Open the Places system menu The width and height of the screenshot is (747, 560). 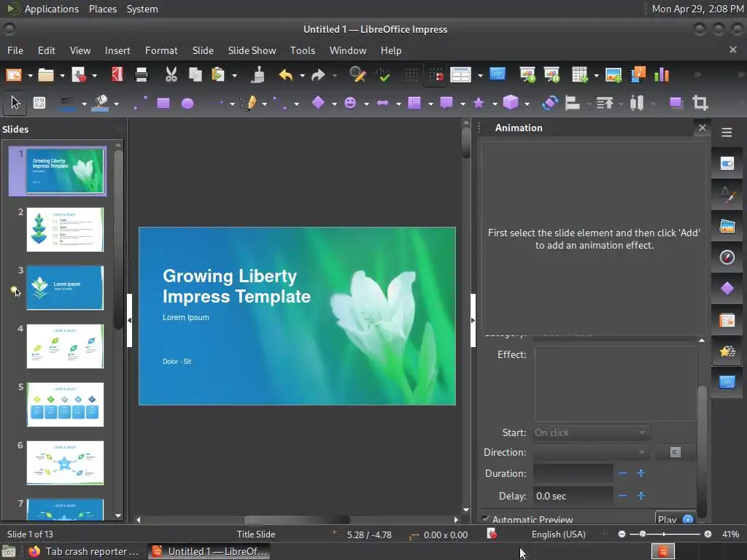click(x=103, y=9)
